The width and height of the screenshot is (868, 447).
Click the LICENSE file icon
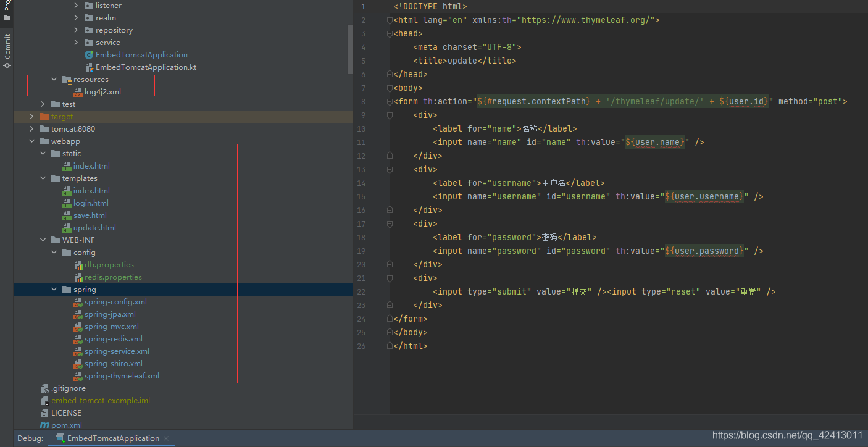click(x=44, y=413)
